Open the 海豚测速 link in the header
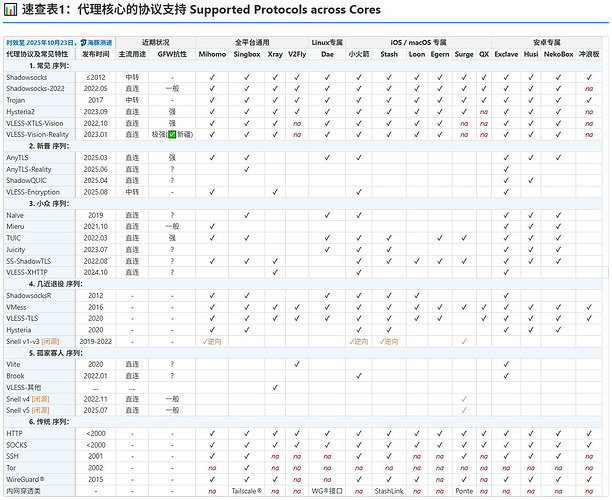The height and width of the screenshot is (500, 612). [x=100, y=43]
